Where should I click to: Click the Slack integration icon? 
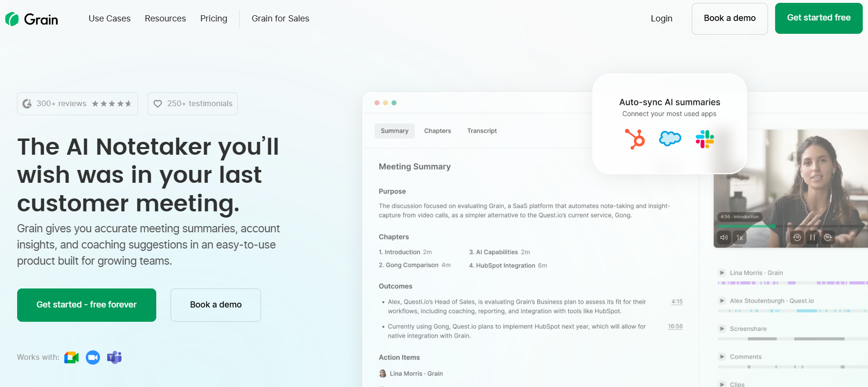click(x=705, y=139)
